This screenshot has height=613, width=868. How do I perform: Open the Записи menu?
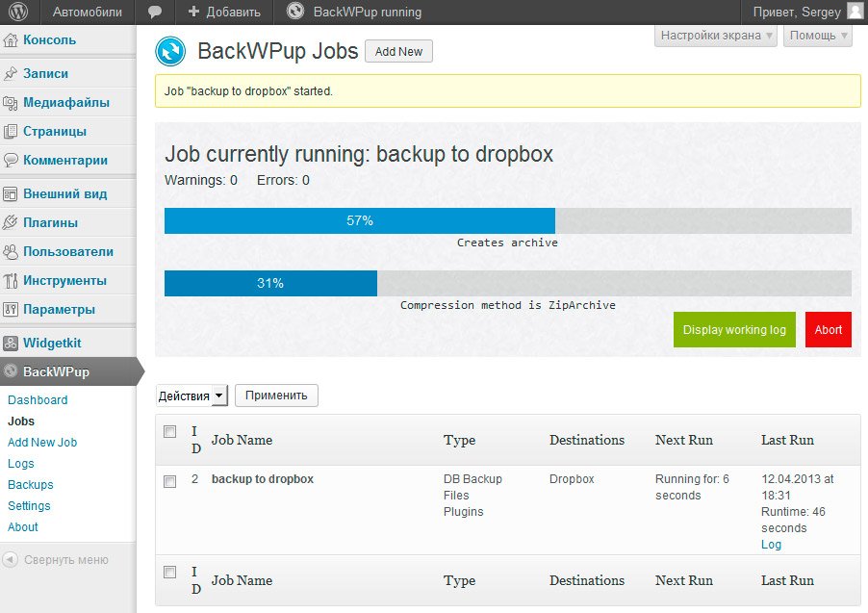click(x=45, y=74)
